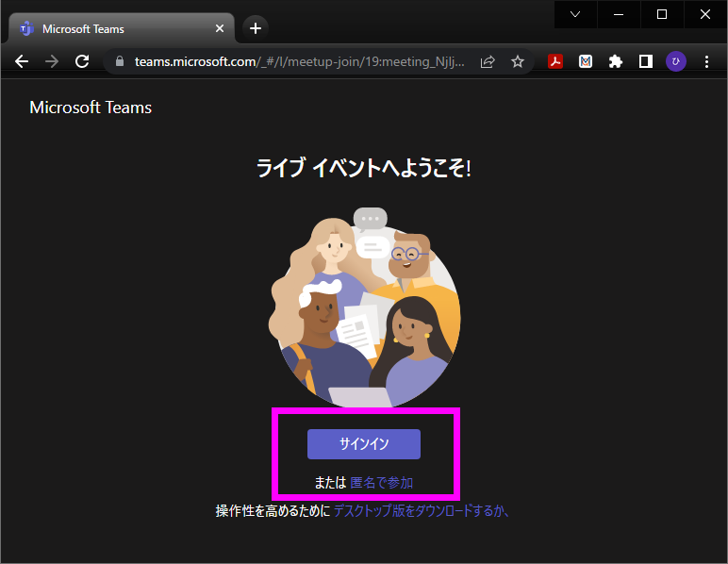Viewport: 728px width, 564px height.
Task: Bookmark this page with the star icon
Action: (x=518, y=61)
